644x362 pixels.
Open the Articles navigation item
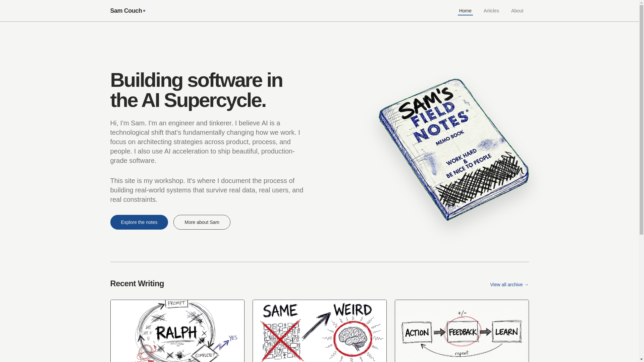491,11
